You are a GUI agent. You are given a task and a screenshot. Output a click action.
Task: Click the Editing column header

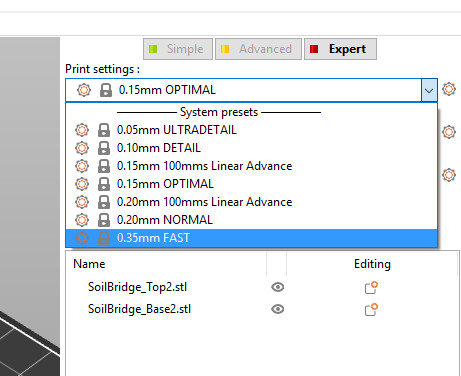pos(372,264)
